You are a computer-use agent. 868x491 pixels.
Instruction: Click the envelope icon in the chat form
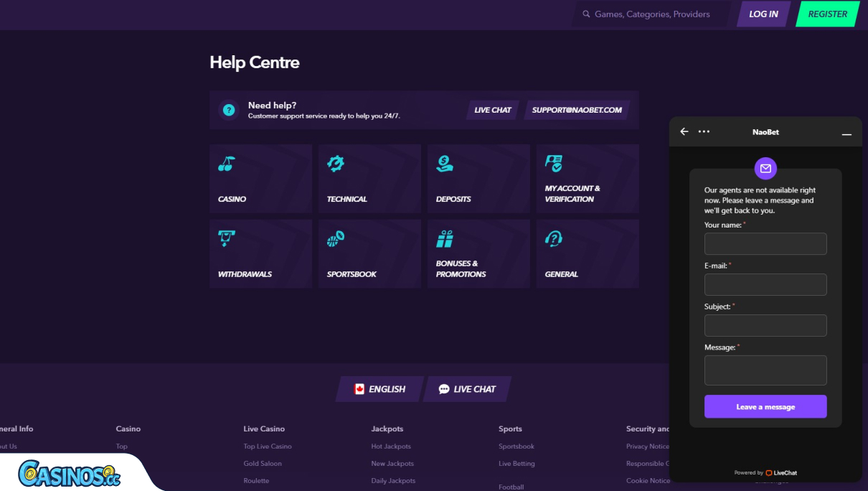coord(765,168)
